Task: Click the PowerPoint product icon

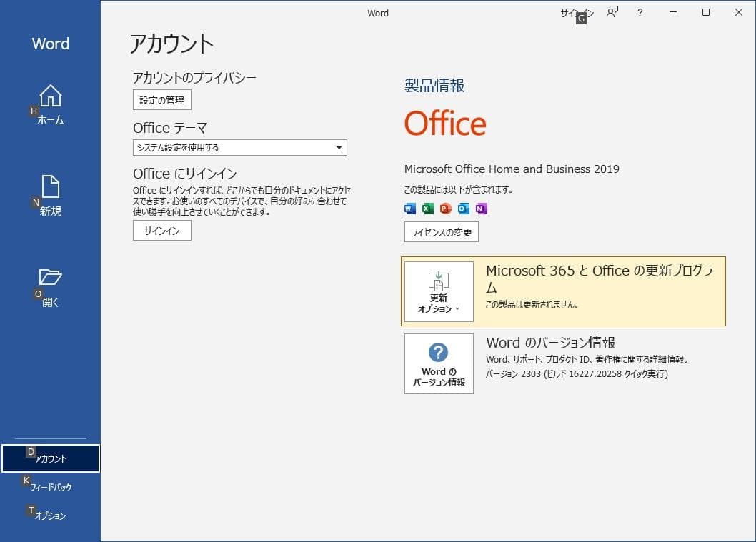Action: tap(445, 208)
